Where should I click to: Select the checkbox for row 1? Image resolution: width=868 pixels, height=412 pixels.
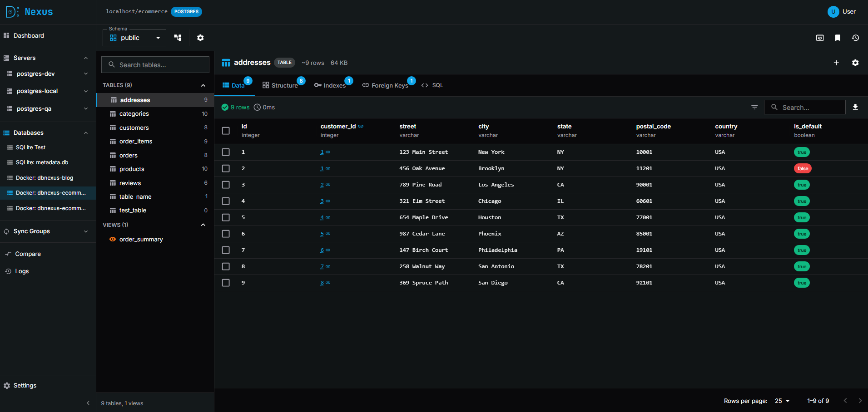(226, 152)
